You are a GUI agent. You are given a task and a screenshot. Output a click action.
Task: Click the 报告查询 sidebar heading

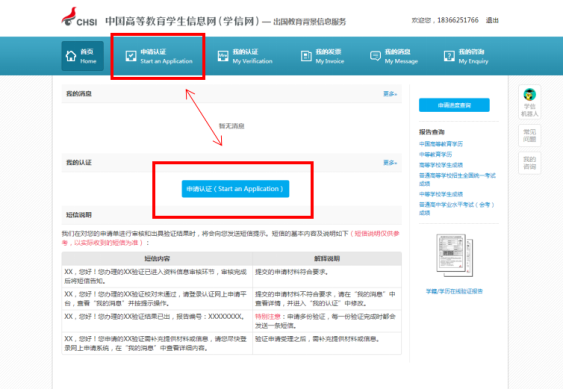click(x=432, y=132)
